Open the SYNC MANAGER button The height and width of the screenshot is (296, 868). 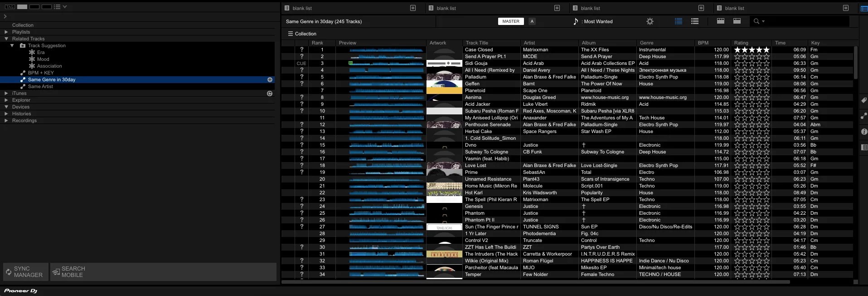coord(25,272)
